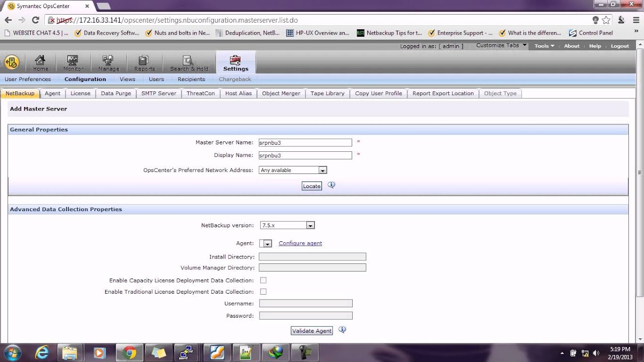Open the Users submenu
The width and height of the screenshot is (644, 362).
click(x=156, y=79)
